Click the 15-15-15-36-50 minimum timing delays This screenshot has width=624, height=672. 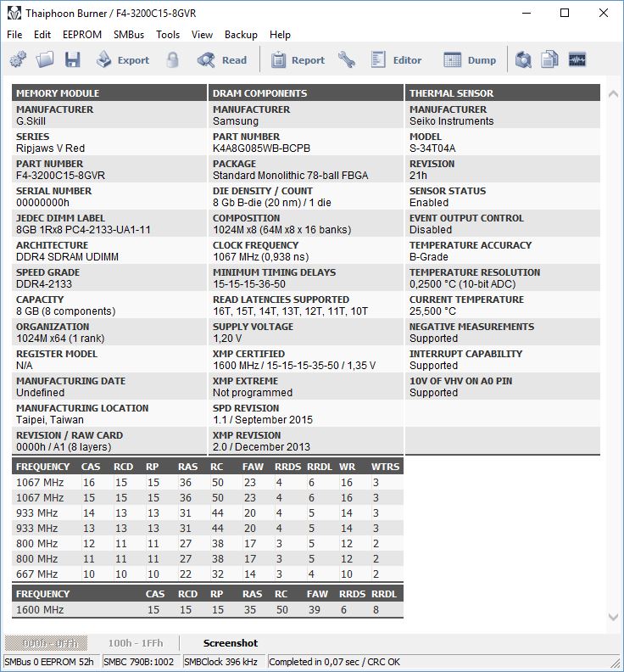pyautogui.click(x=249, y=284)
